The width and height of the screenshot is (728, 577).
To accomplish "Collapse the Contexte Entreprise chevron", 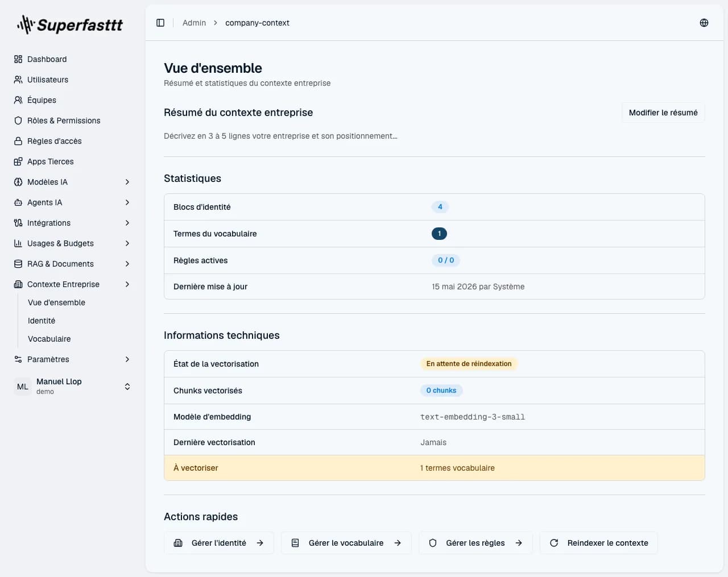I will click(127, 284).
